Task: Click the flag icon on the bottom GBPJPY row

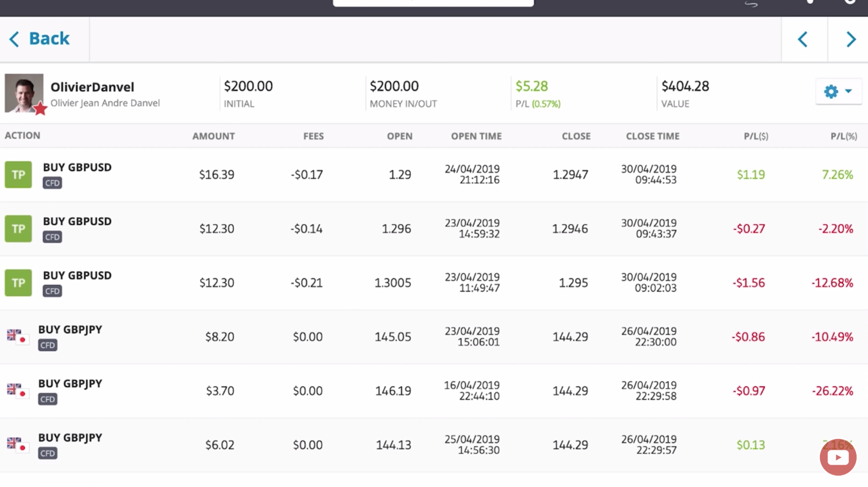Action: pos(18,445)
